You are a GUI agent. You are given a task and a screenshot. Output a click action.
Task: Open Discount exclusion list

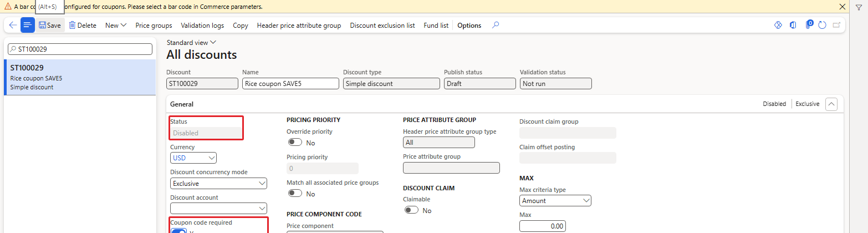click(382, 26)
